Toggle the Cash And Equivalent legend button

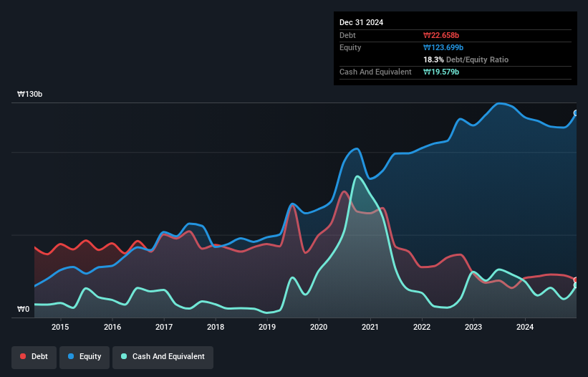pos(163,357)
